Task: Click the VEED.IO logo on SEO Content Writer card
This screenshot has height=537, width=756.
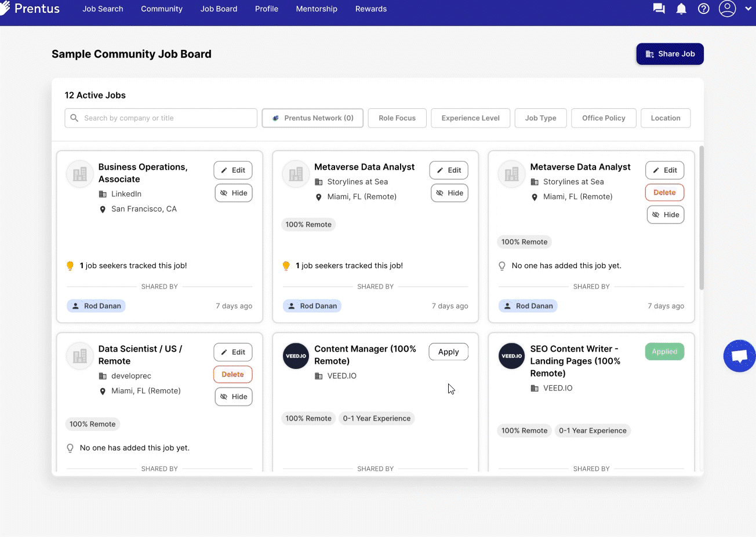Action: click(x=512, y=356)
